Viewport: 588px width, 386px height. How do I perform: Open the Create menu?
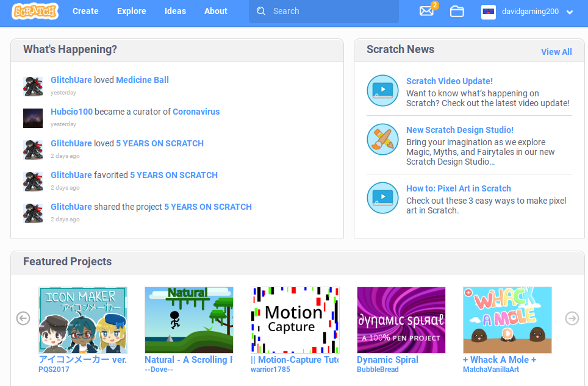[x=85, y=11]
